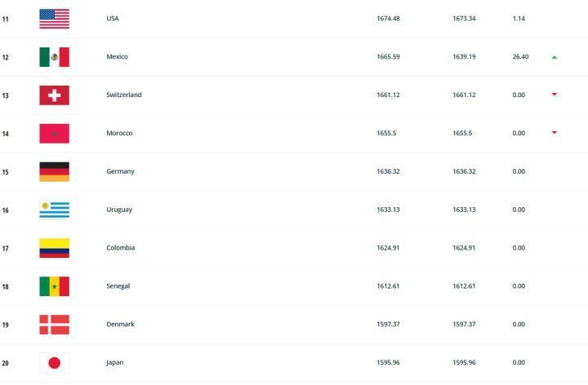Click the Uruguay flag icon
Image resolution: width=588 pixels, height=385 pixels.
(x=54, y=210)
